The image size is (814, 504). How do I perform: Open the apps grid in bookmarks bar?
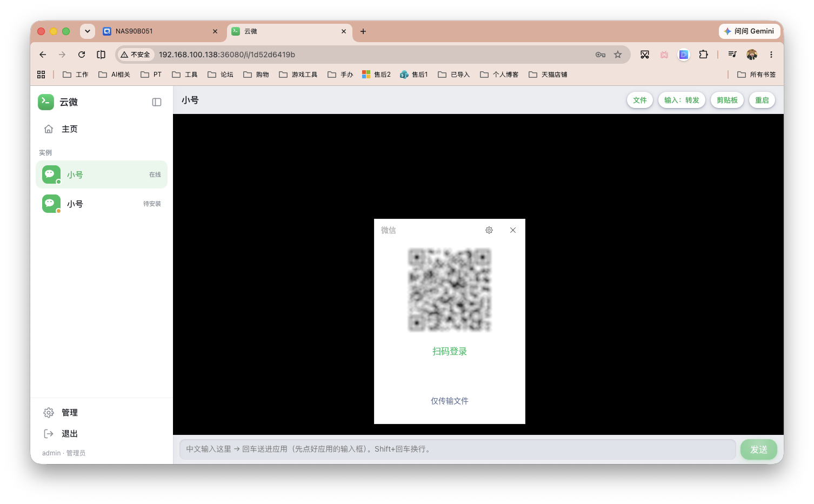coord(41,75)
